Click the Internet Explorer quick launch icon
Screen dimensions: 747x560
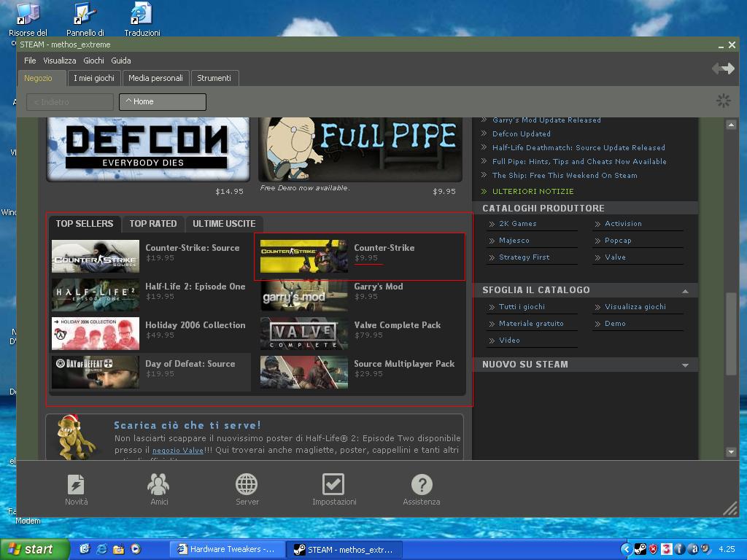click(x=101, y=549)
